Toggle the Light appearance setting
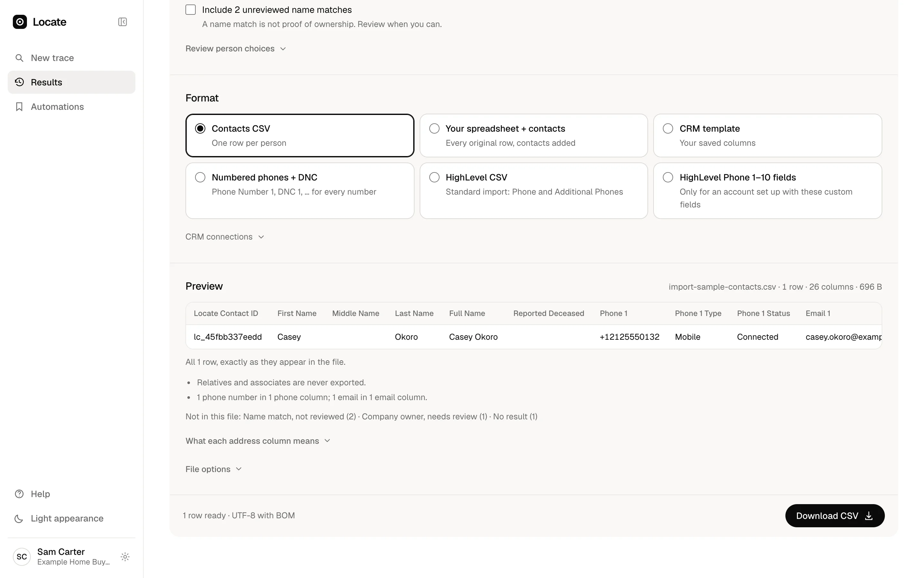The height and width of the screenshot is (578, 924). point(72,518)
